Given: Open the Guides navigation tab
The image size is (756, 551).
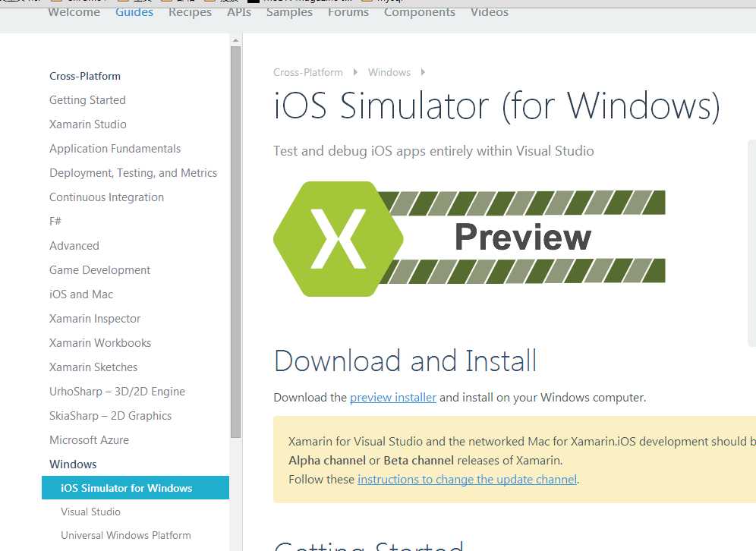Looking at the screenshot, I should click(134, 12).
